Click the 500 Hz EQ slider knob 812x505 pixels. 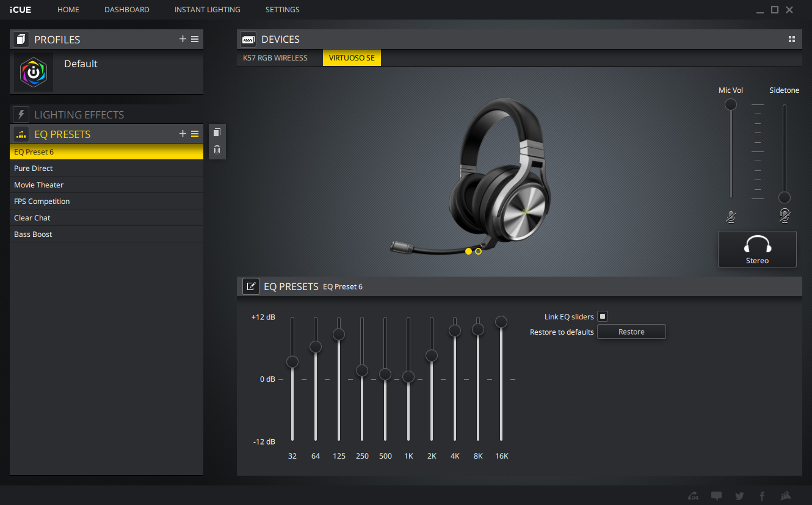(x=385, y=374)
